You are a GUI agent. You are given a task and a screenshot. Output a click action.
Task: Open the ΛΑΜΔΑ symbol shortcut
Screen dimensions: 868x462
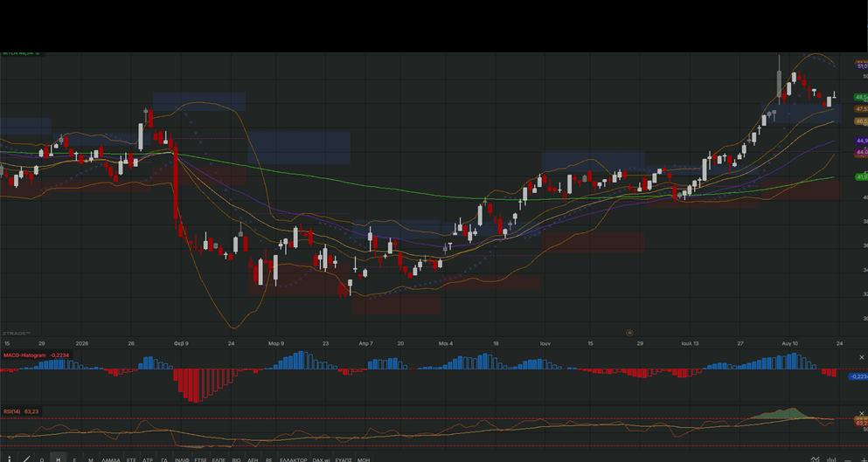point(111,459)
